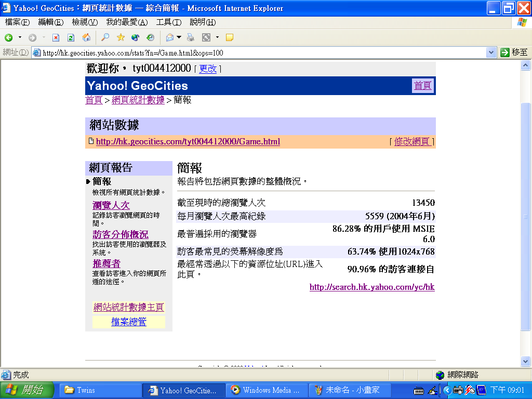Image resolution: width=532 pixels, height=399 pixels.
Task: Open the 推薦者 report link
Action: point(106,263)
